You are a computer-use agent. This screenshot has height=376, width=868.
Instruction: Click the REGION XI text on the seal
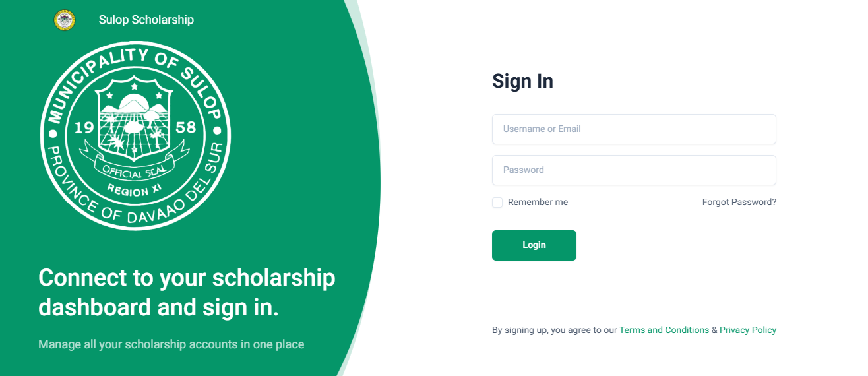[135, 191]
